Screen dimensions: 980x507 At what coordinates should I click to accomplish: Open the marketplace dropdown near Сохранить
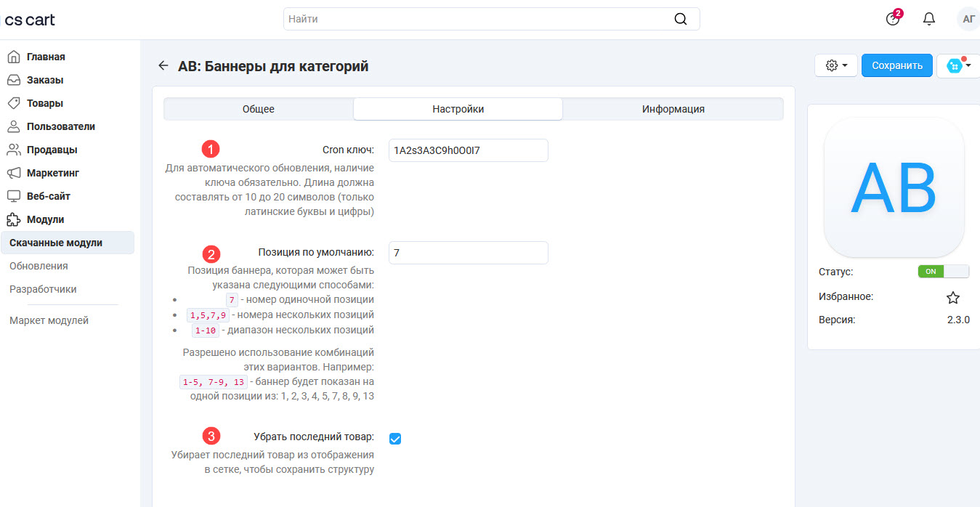(x=957, y=65)
